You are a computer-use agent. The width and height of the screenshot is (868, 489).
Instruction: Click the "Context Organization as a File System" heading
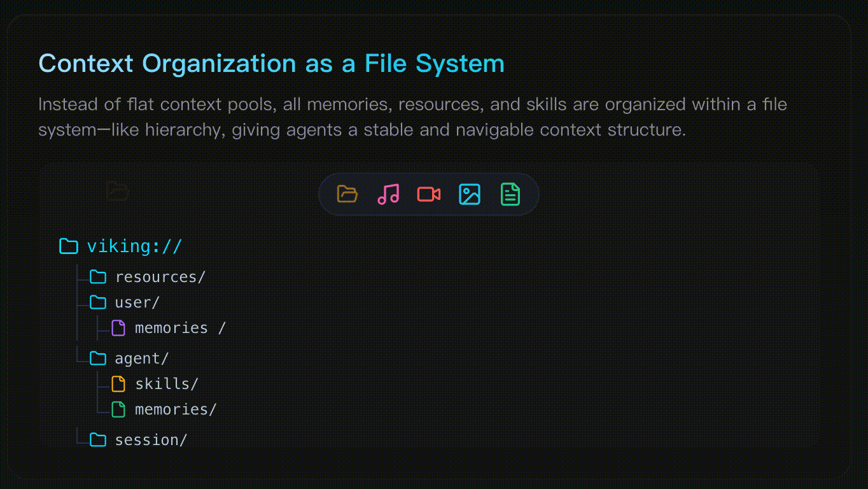pyautogui.click(x=272, y=64)
